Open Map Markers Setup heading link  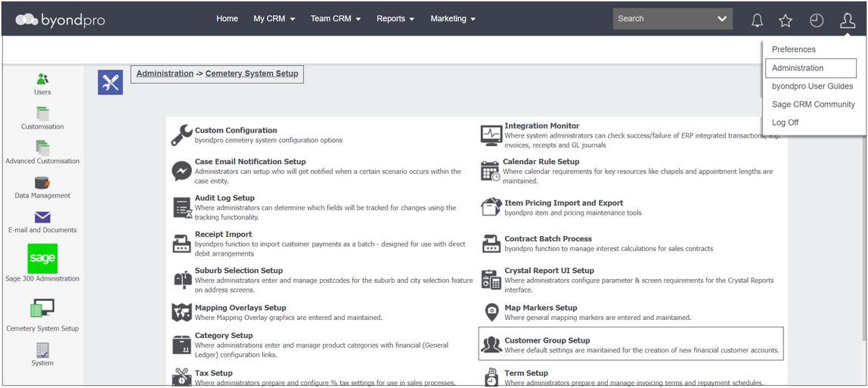tap(541, 307)
